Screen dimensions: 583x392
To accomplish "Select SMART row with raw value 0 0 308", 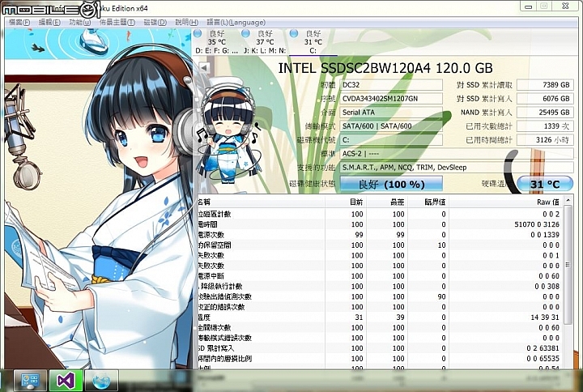I will 380,287.
